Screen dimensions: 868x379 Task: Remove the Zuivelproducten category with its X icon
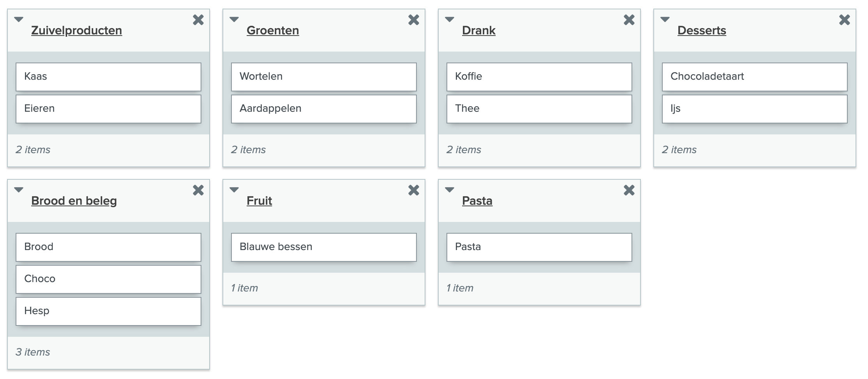pyautogui.click(x=198, y=20)
